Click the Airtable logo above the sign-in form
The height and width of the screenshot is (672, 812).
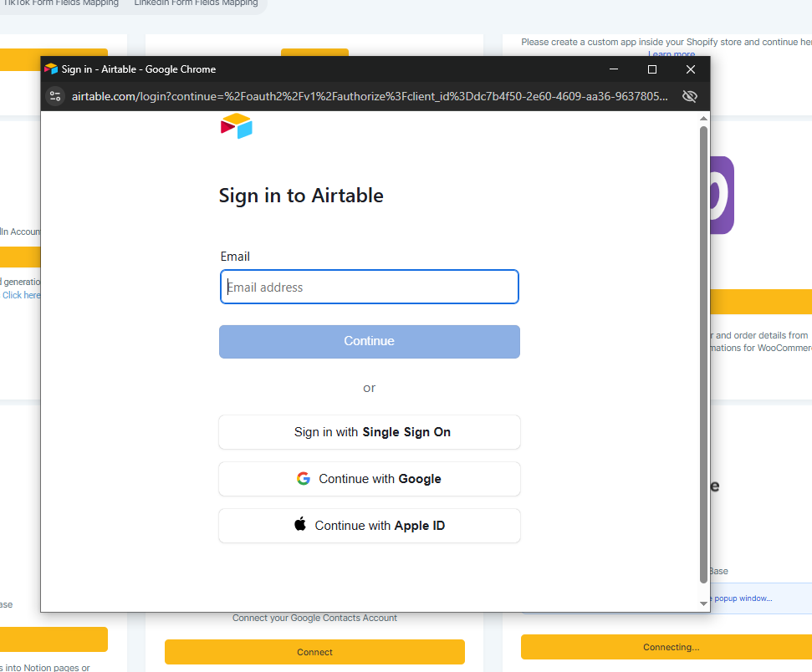click(236, 126)
